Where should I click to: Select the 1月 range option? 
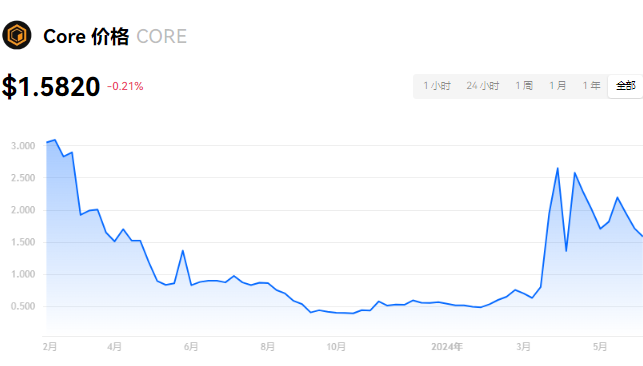click(557, 86)
